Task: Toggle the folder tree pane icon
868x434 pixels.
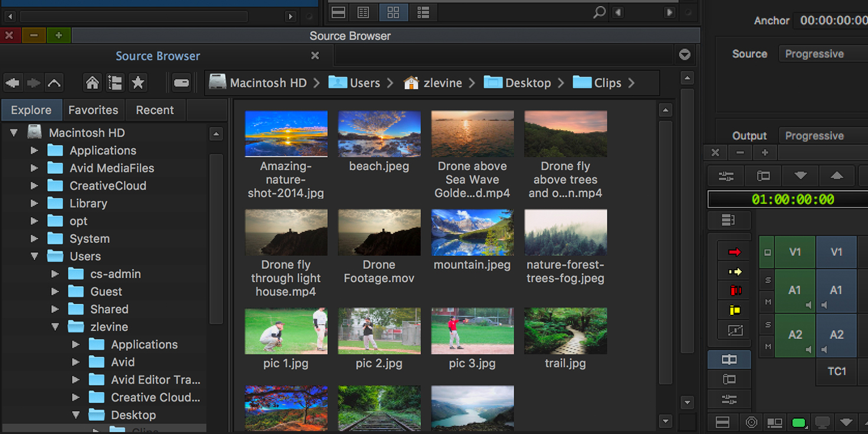Action: coord(115,83)
